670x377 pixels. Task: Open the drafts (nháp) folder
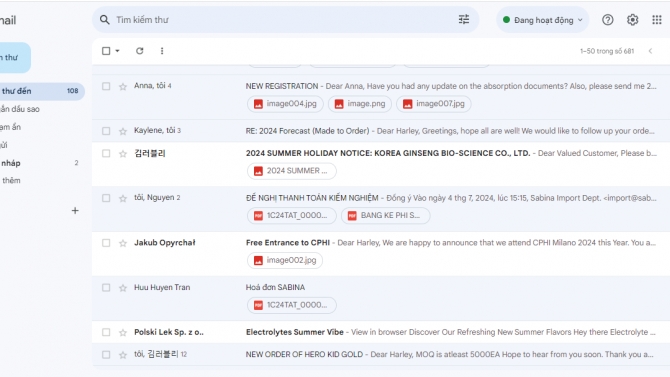pos(11,163)
